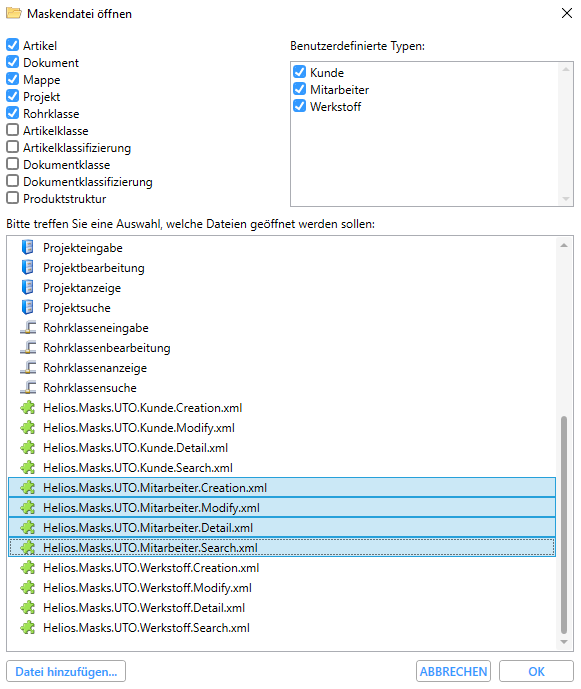Image resolution: width=581 pixels, height=689 pixels.
Task: Uncheck the Artikel checkbox
Action: click(13, 45)
